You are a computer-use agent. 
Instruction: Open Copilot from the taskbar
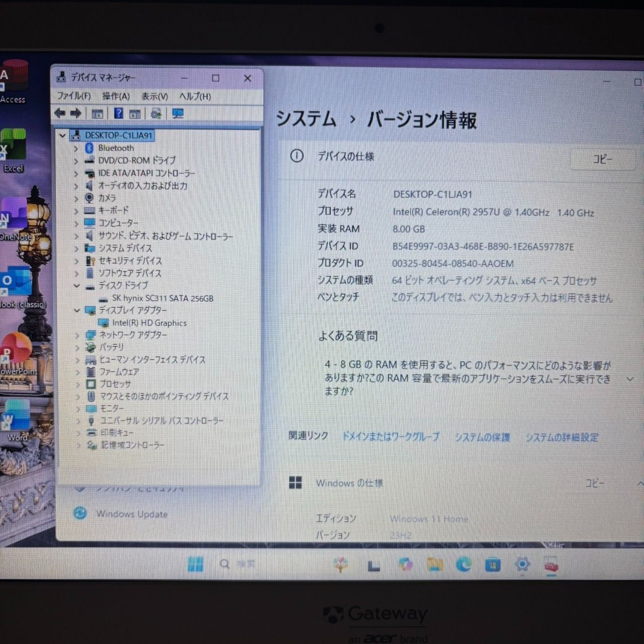405,565
